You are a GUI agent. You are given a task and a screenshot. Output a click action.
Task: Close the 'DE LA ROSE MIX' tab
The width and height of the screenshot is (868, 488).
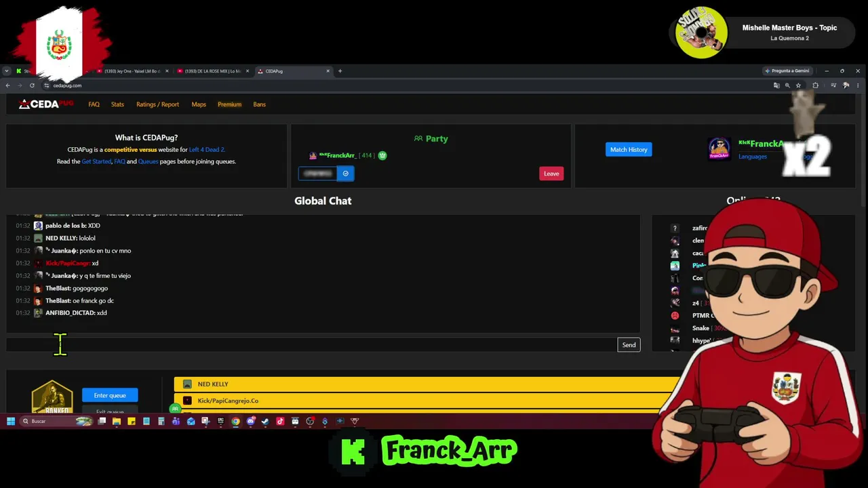[x=248, y=71]
